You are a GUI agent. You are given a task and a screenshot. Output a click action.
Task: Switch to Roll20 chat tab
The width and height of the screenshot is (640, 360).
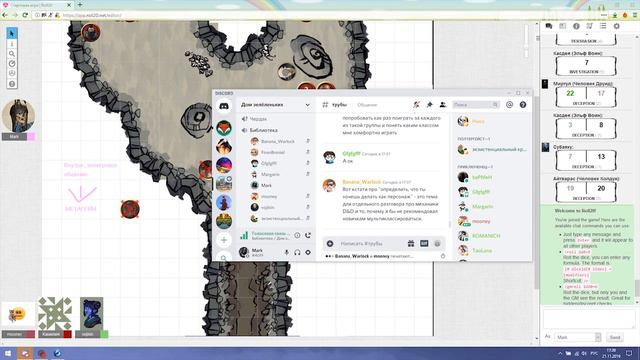[549, 26]
